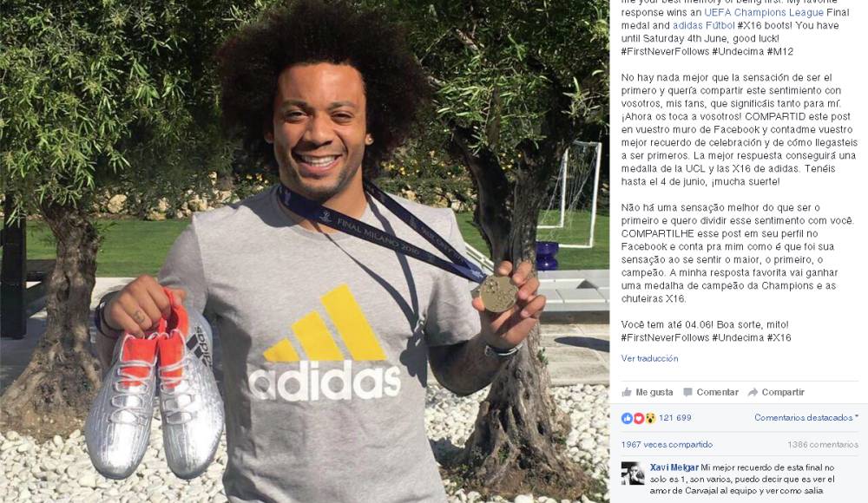This screenshot has height=503, width=868.
Task: Click Xavi Melgar's profile picture thumbnail
Action: [633, 474]
